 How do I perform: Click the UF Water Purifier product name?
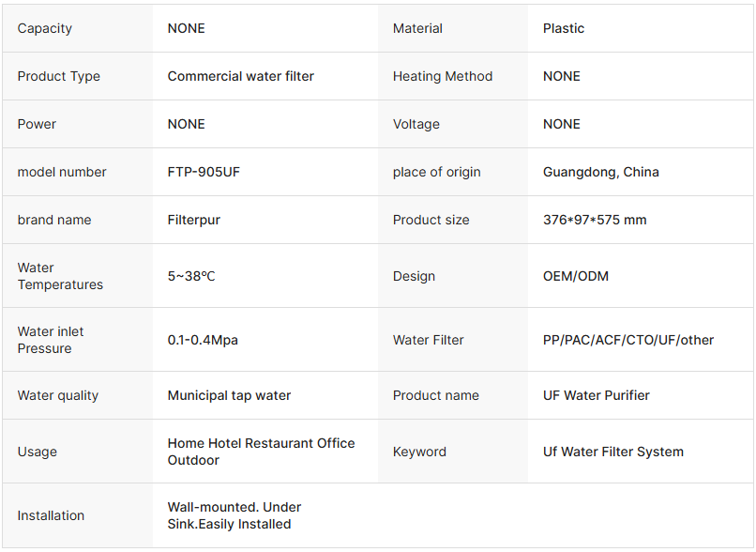pos(596,395)
